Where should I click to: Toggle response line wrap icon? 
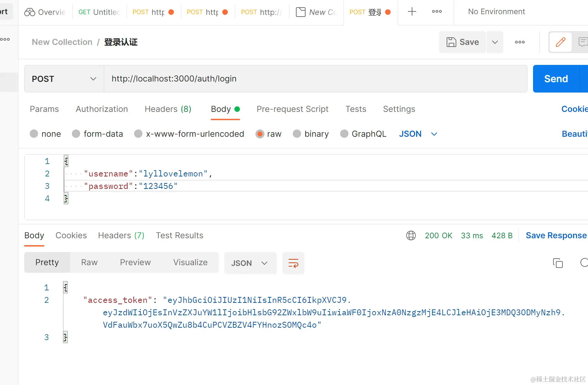[293, 263]
